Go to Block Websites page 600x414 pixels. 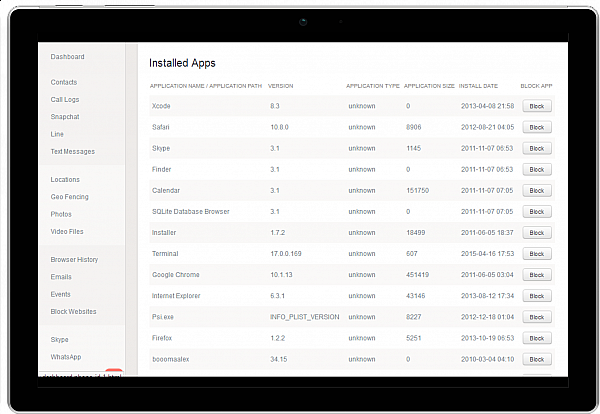(73, 312)
